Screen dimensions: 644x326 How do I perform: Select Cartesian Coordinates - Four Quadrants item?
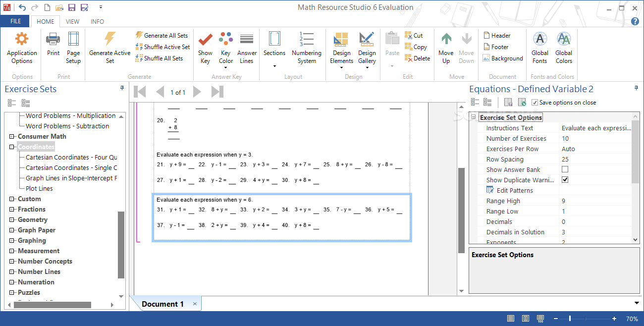pyautogui.click(x=71, y=157)
